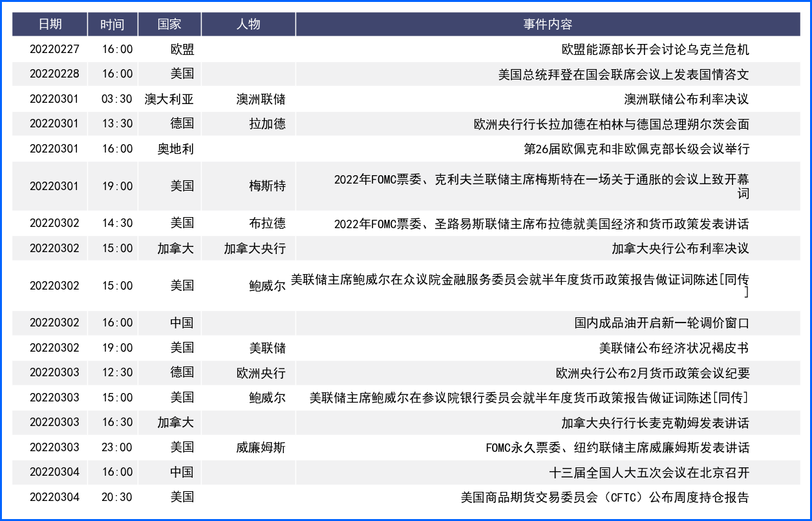Viewport: 812px width, 521px height.
Task: Select the time cell 13:30
Action: point(117,123)
